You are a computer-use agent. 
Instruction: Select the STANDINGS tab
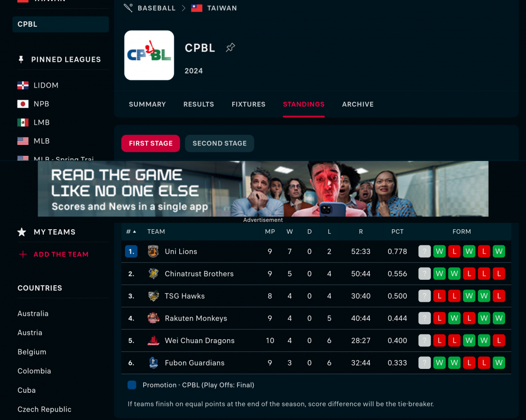click(x=303, y=104)
